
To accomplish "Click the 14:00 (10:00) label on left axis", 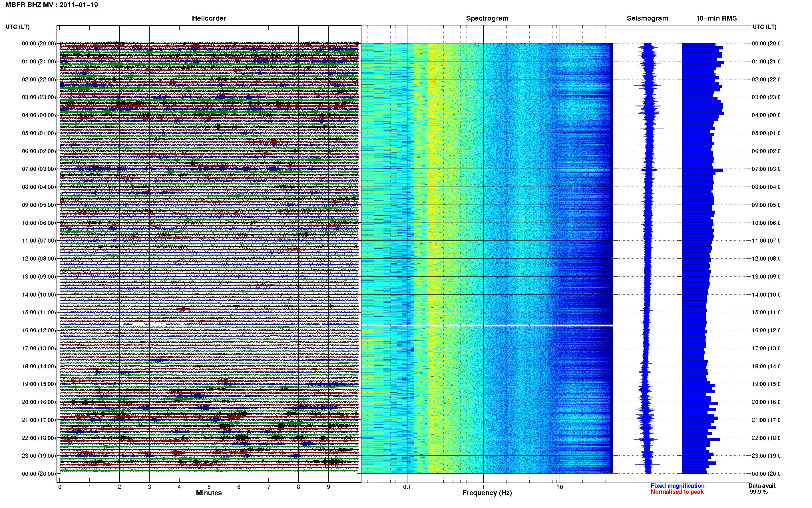I will (39, 295).
